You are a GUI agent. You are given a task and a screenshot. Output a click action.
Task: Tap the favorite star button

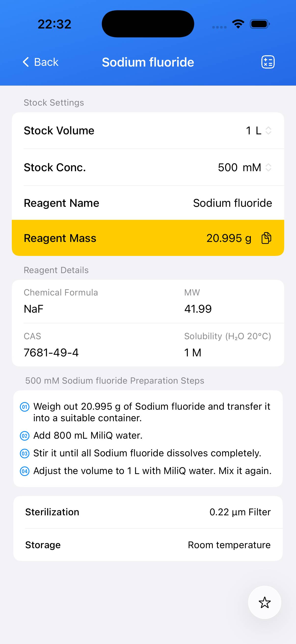tap(265, 602)
